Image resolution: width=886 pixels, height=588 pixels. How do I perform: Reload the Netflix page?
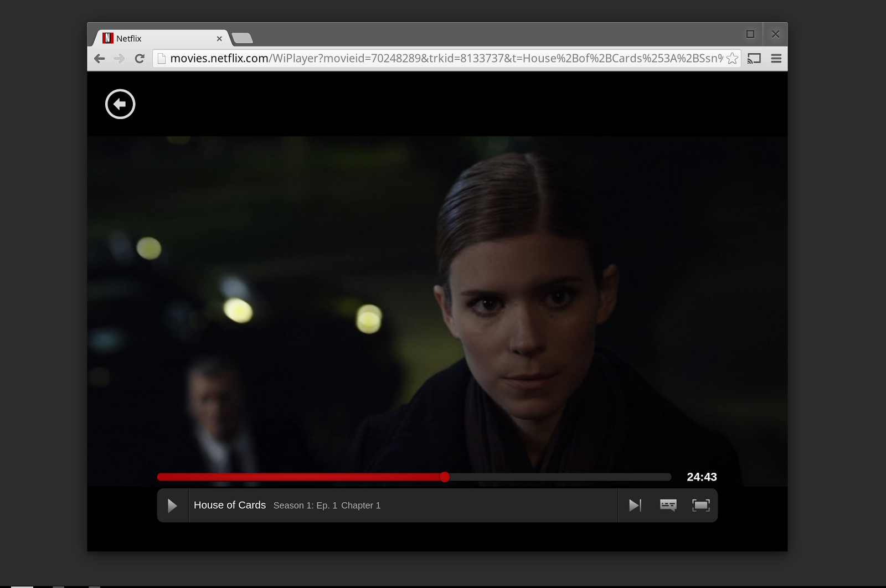[139, 58]
